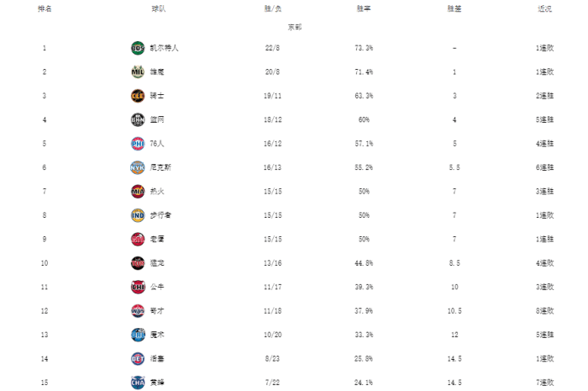
Task: Click the 排名 column header
Action: pos(44,8)
